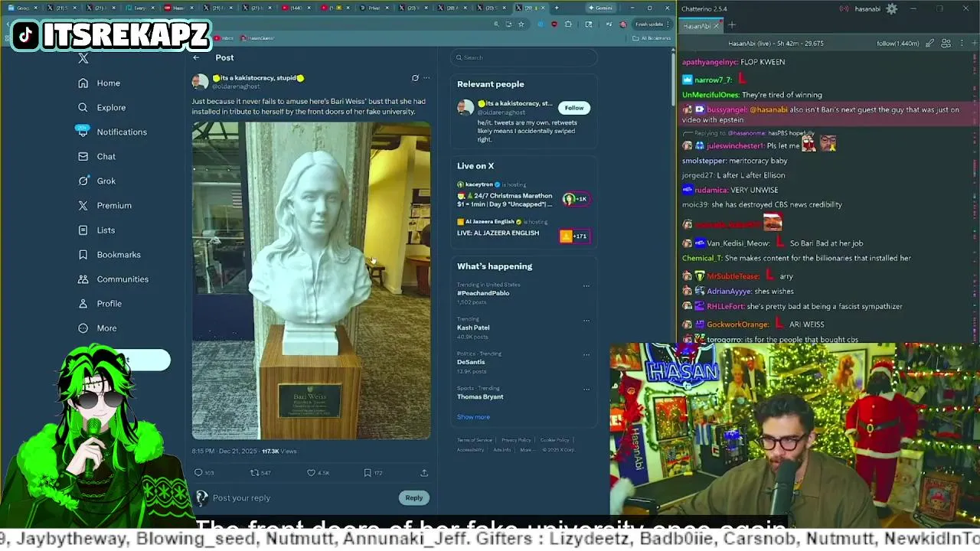The width and height of the screenshot is (980, 551).
Task: Click the Post your reply field
Action: point(302,497)
